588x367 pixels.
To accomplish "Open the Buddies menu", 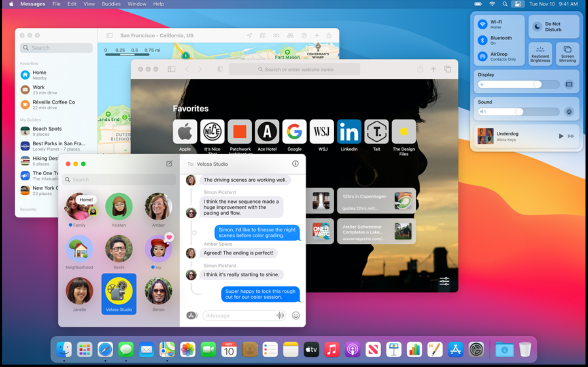I will (x=111, y=4).
